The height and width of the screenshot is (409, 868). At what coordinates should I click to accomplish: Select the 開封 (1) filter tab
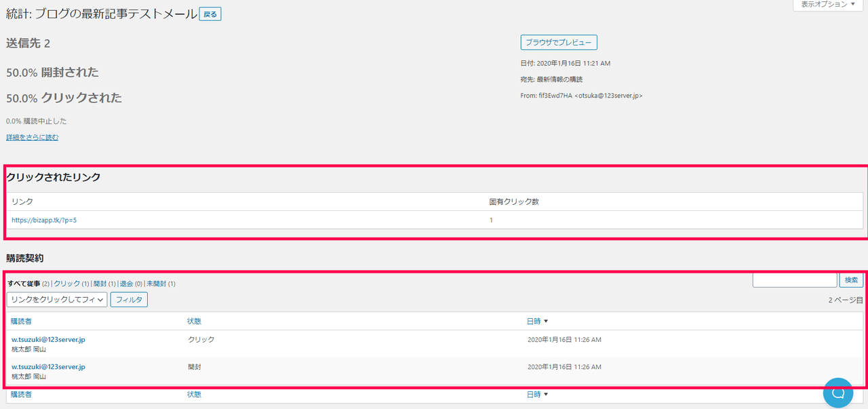pyautogui.click(x=104, y=284)
